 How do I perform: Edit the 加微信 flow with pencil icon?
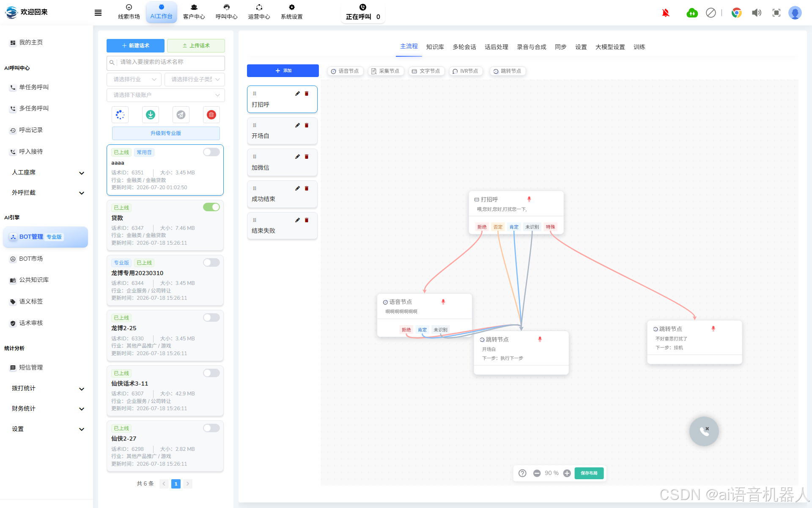pos(297,157)
